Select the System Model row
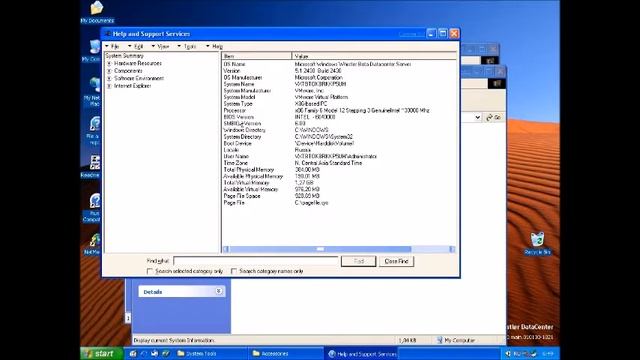This screenshot has height=360, width=640. click(339, 97)
